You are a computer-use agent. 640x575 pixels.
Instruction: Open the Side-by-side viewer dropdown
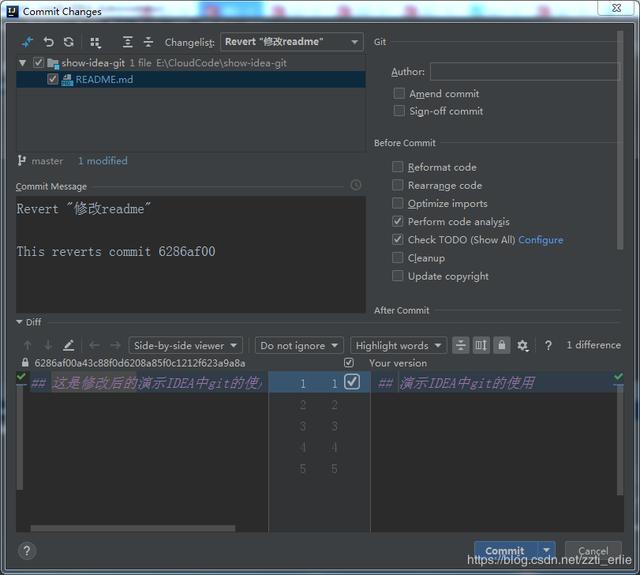point(186,346)
